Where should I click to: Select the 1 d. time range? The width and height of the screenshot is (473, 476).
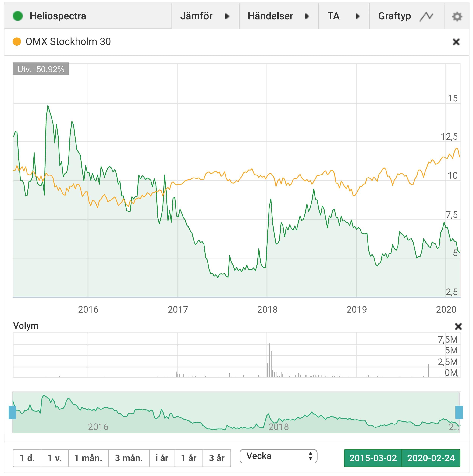[x=27, y=458]
